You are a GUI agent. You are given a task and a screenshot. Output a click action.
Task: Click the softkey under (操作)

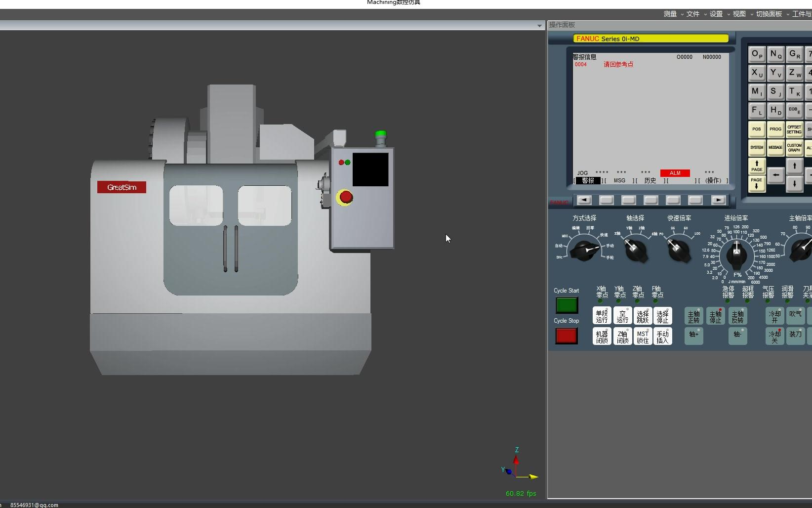695,200
